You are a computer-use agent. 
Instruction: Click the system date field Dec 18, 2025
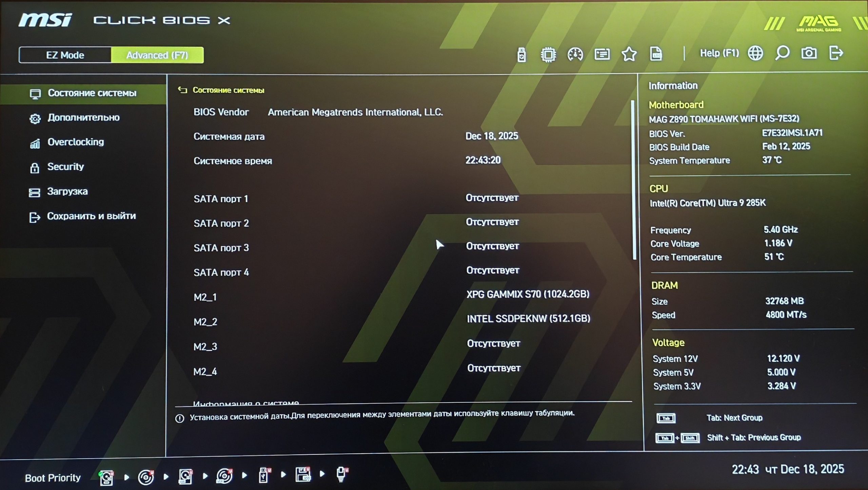pos(492,136)
